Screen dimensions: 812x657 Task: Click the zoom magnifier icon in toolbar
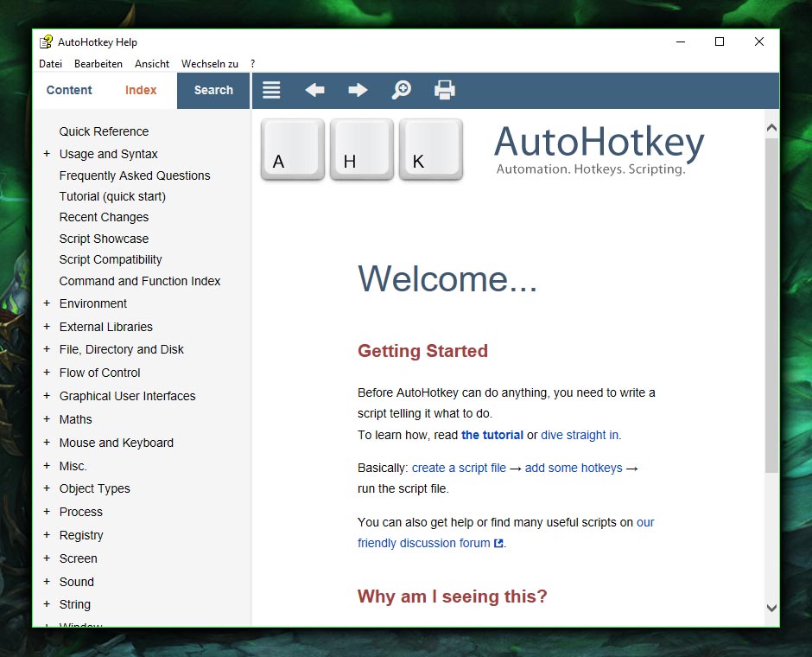[402, 90]
